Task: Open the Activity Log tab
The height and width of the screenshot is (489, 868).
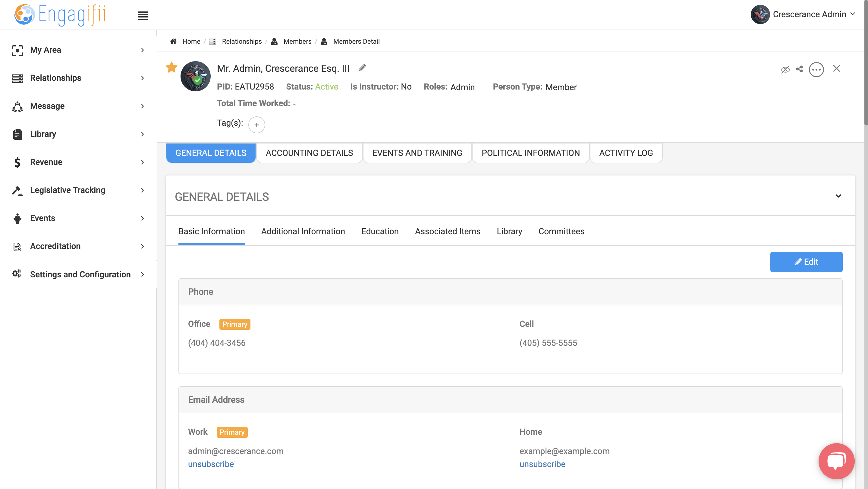Action: click(x=626, y=153)
